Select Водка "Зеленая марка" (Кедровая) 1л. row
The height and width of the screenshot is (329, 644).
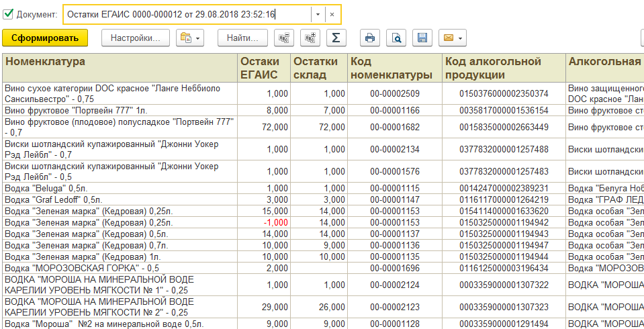point(120,257)
